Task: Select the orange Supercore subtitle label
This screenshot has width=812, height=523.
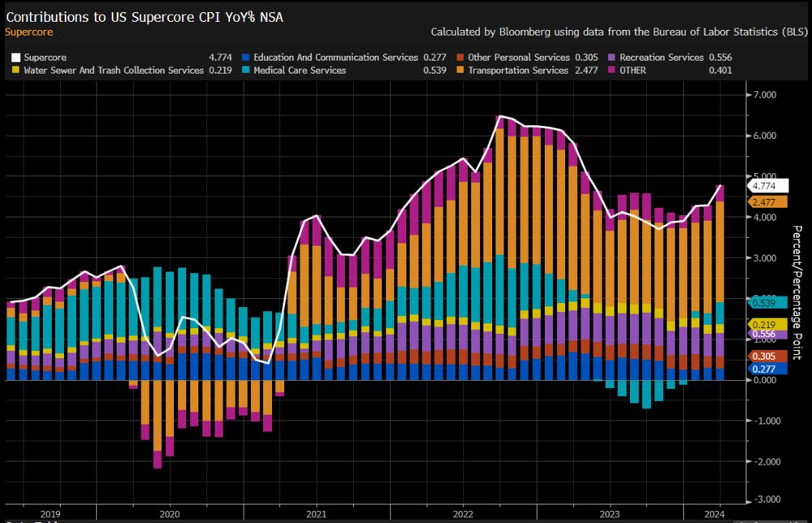Action: pos(29,32)
